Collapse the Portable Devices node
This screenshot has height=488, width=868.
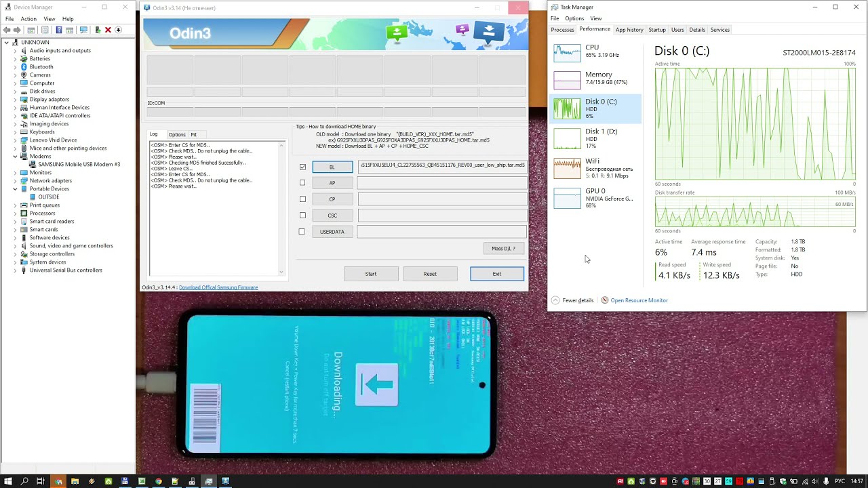15,188
